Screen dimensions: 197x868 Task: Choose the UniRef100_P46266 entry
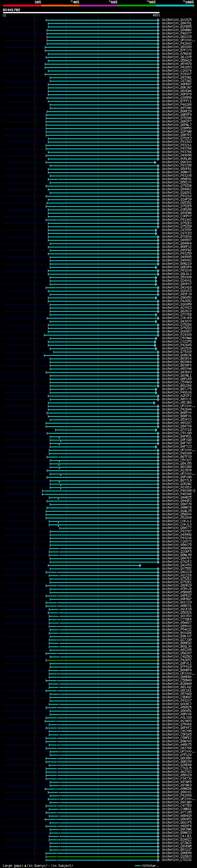[x=176, y=104]
